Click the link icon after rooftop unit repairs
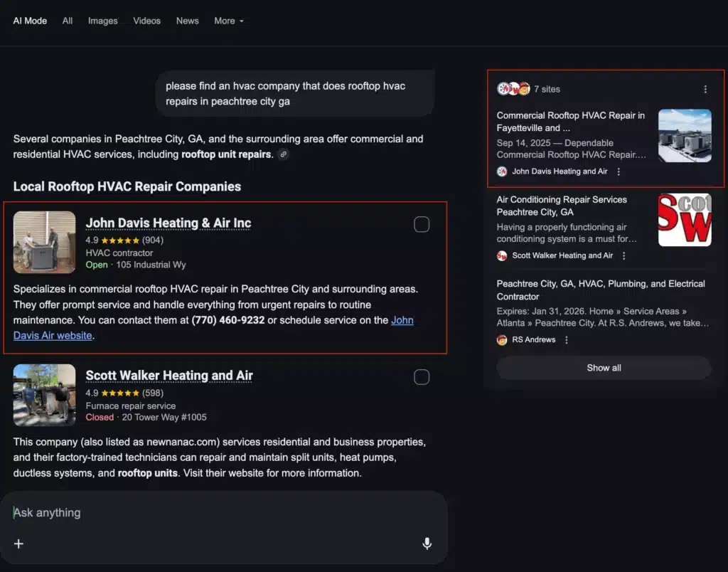The image size is (728, 572). [x=284, y=154]
